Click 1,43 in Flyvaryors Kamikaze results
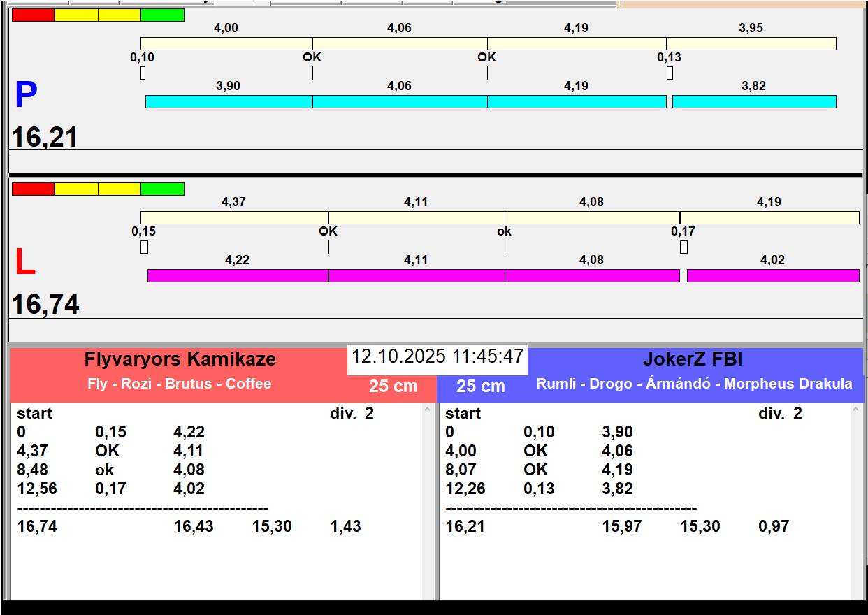 (x=345, y=526)
